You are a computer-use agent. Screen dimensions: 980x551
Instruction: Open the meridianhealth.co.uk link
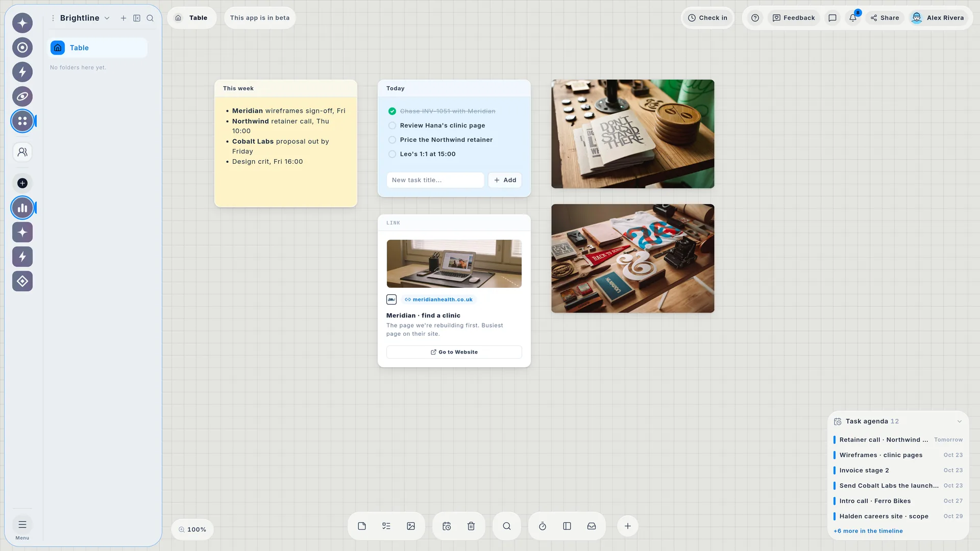[438, 299]
